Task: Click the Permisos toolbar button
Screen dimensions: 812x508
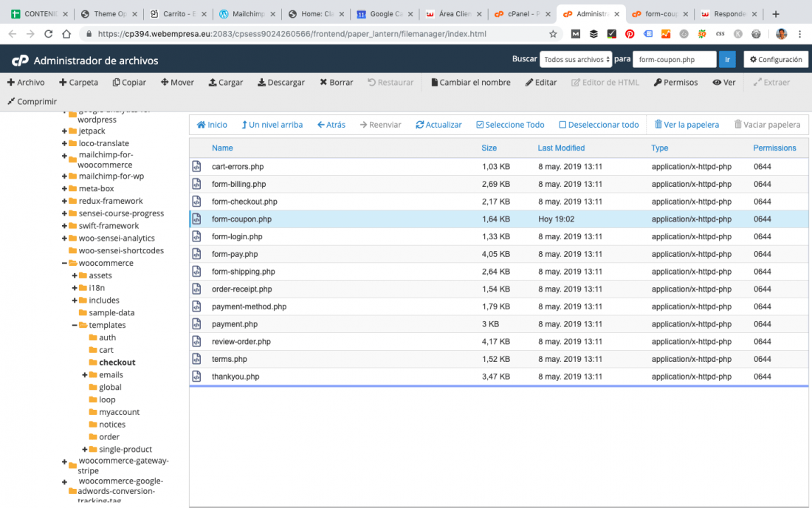Action: tap(675, 83)
